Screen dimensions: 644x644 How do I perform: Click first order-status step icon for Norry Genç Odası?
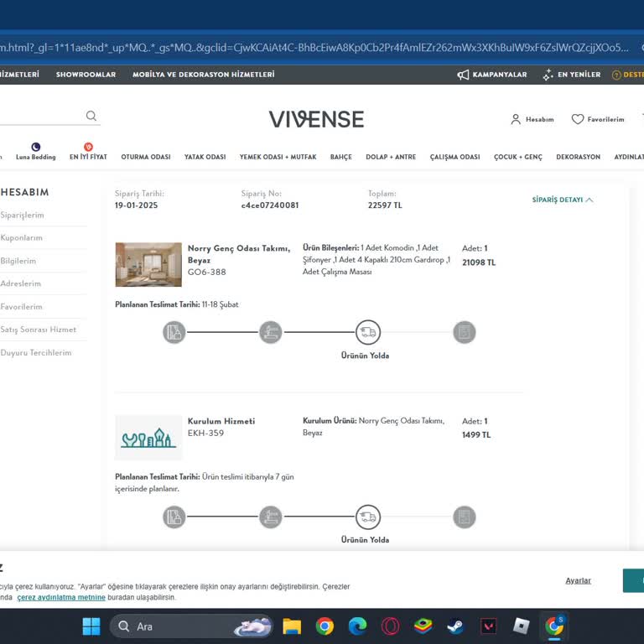174,332
